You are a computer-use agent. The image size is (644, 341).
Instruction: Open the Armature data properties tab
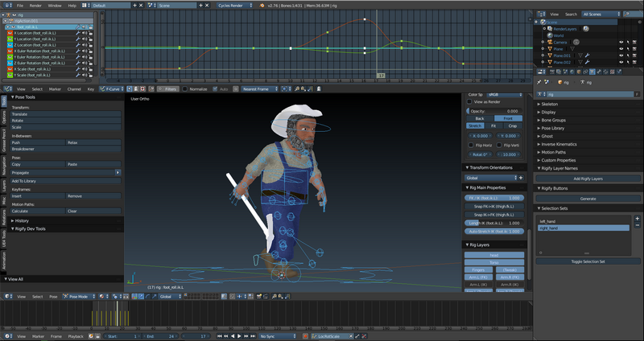point(592,72)
